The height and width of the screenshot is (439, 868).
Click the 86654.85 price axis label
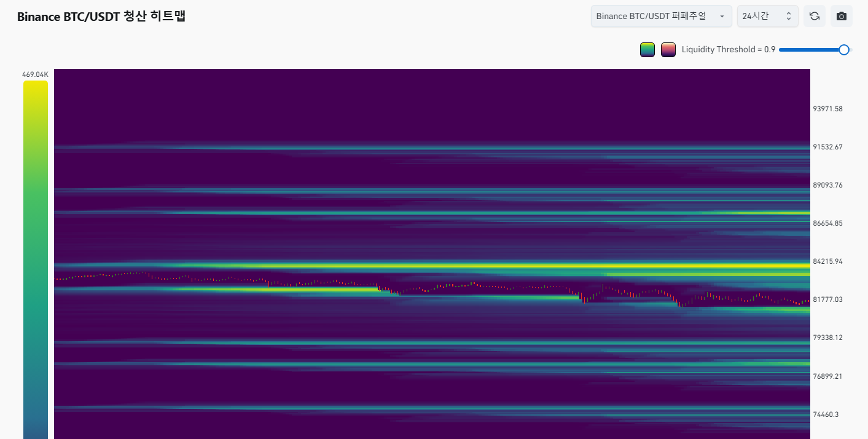click(828, 223)
